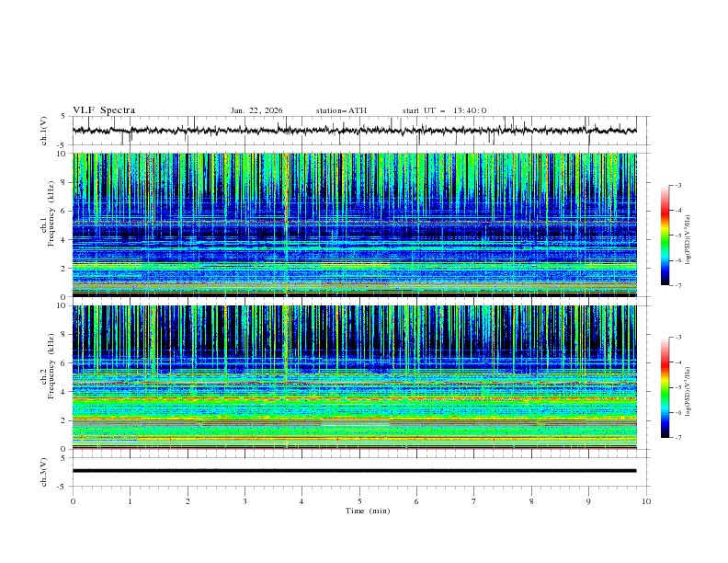Screen dimensions: 728x563
Task: Select the start UT 13:40:0 text
Action: [444, 110]
